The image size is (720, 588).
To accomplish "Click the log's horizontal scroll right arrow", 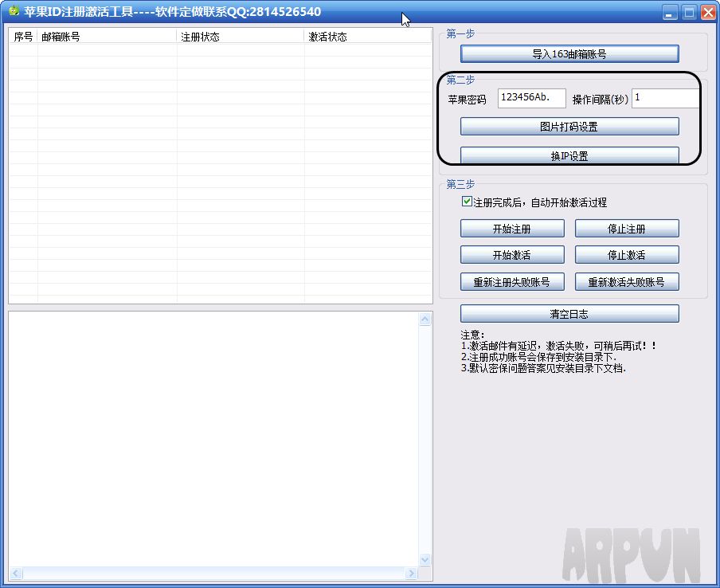I will tap(411, 574).
